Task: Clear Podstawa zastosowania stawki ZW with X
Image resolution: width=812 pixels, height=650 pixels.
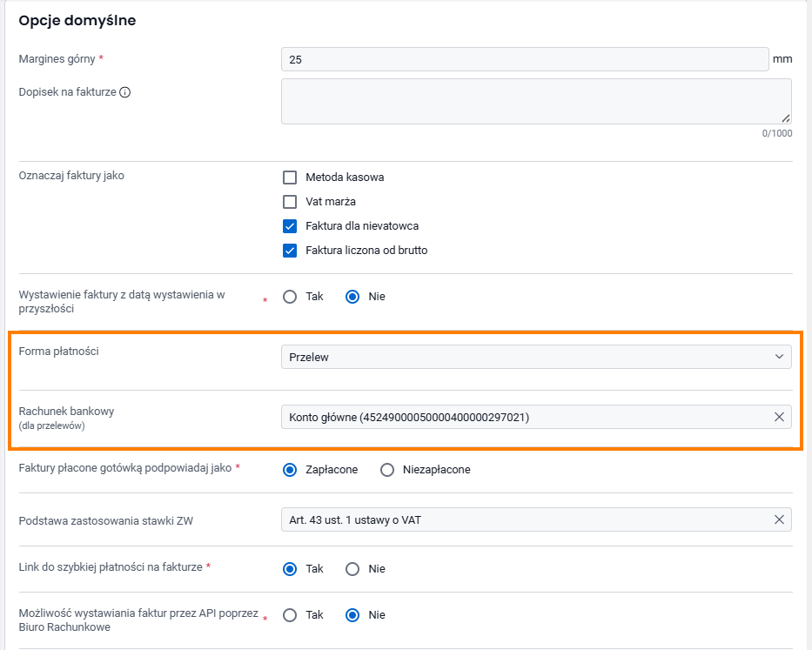Action: 779,519
